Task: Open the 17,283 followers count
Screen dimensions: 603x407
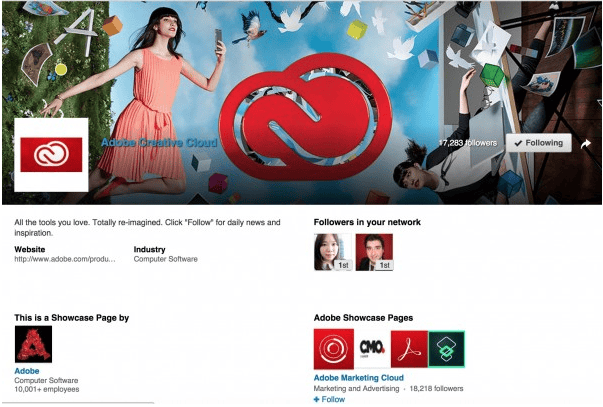Action: 468,143
